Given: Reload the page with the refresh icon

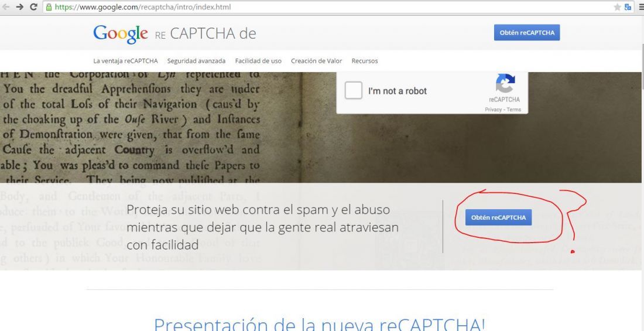Looking at the screenshot, I should 34,7.
